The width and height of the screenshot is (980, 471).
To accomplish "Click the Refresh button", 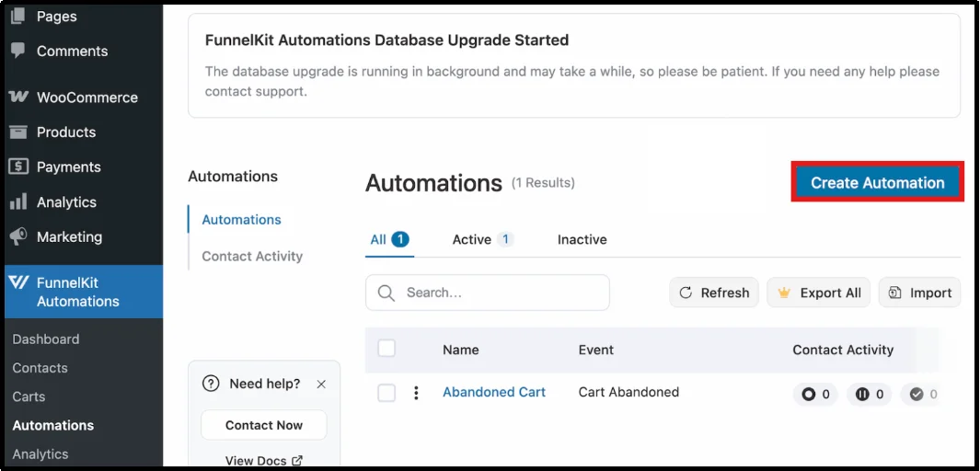I will click(714, 293).
